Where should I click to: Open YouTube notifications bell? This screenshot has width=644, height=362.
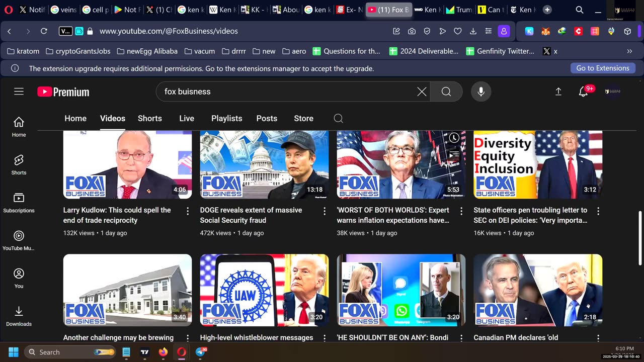pos(584,92)
